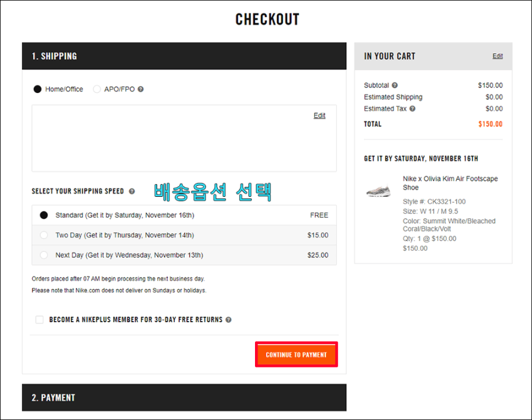Open the NikePlus free returns help icon
532x420 pixels.
[x=229, y=320]
